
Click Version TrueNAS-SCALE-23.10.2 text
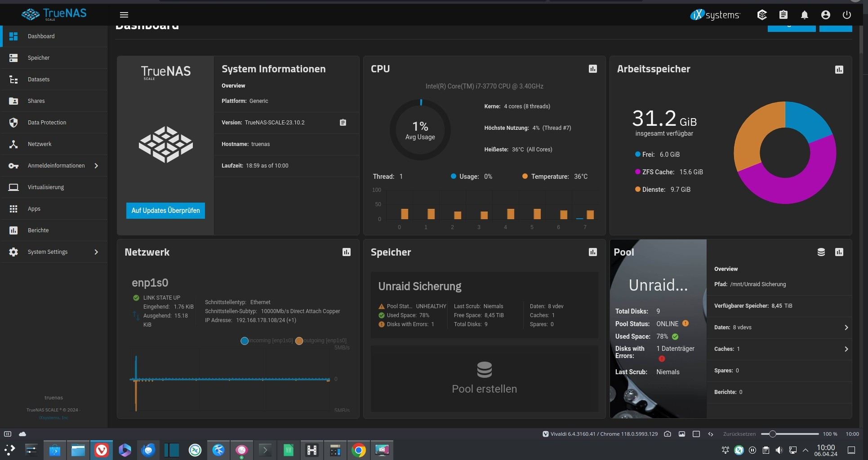click(263, 123)
